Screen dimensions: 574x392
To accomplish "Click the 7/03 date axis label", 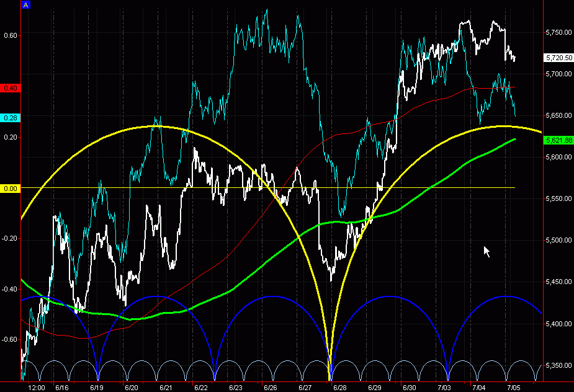I will point(444,388).
